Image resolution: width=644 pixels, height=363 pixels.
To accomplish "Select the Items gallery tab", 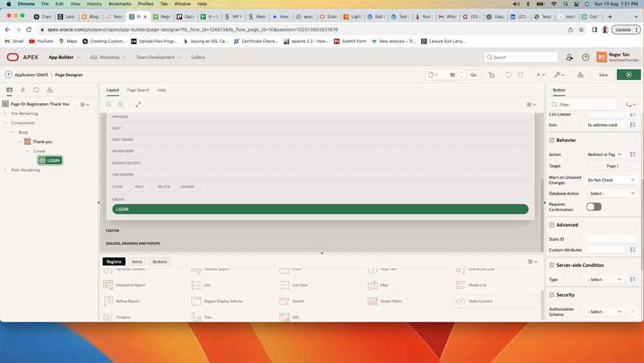I will [137, 262].
